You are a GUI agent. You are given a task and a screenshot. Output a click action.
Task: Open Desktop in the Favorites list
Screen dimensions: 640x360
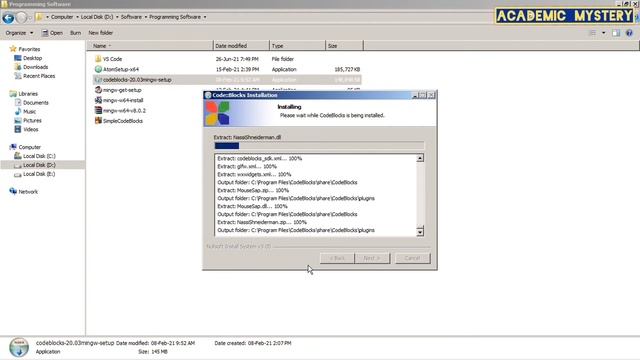tap(32, 58)
